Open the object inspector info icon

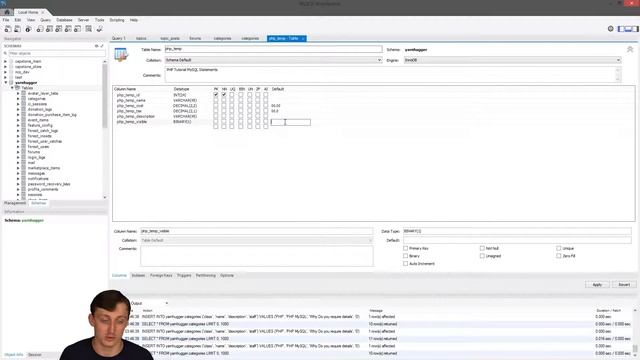(28, 29)
